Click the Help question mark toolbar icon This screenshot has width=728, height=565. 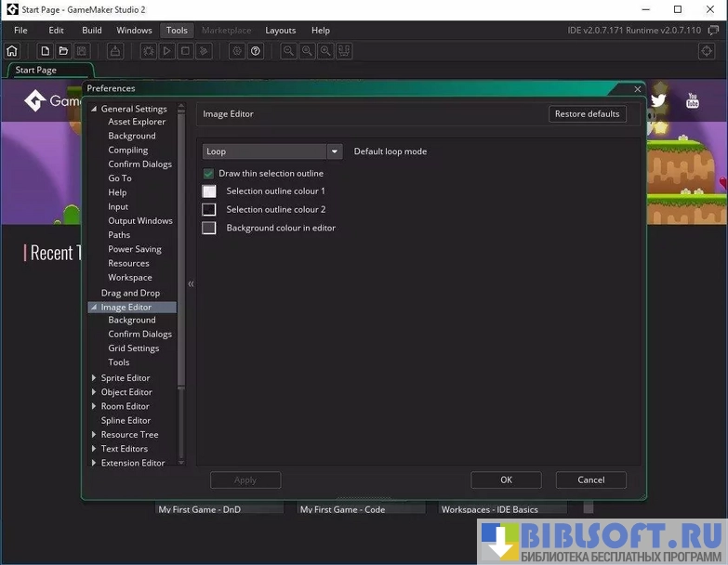(x=256, y=51)
